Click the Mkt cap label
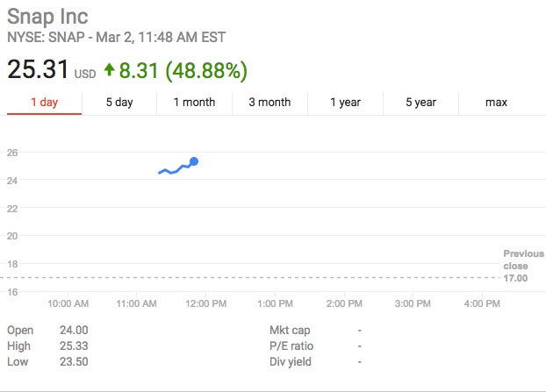 pos(290,330)
